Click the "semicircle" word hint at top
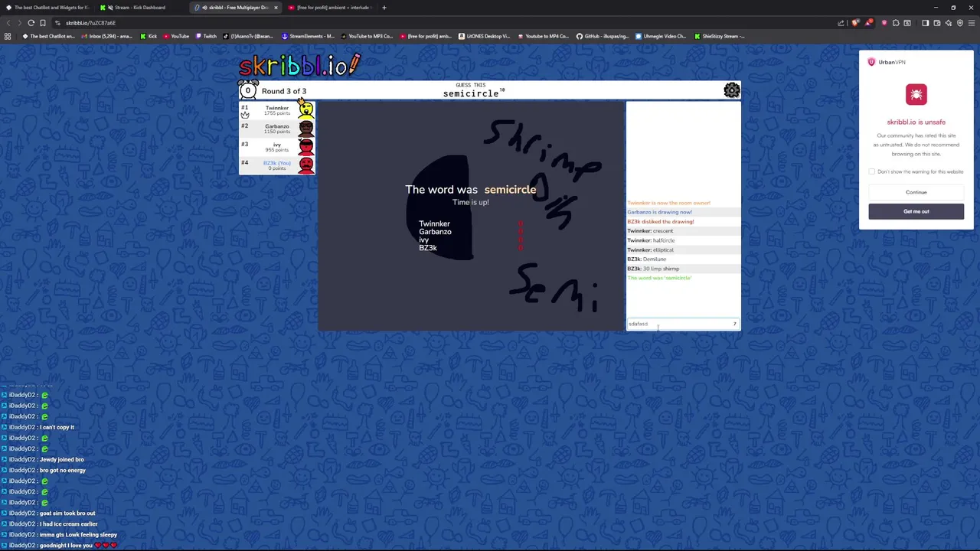This screenshot has width=980, height=551. click(471, 93)
